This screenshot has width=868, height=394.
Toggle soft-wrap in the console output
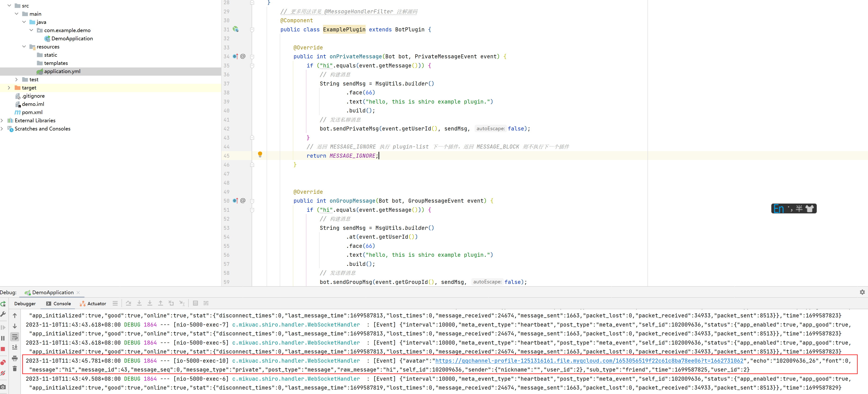coord(15,337)
